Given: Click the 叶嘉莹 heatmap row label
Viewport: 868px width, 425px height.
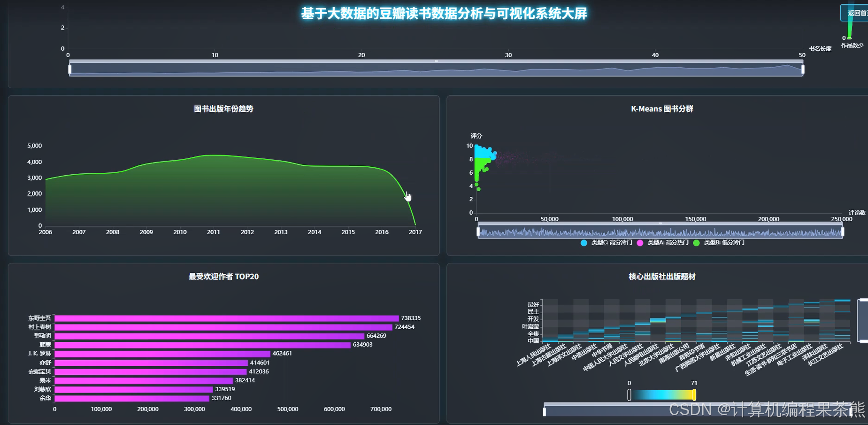Looking at the screenshot, I should point(530,326).
